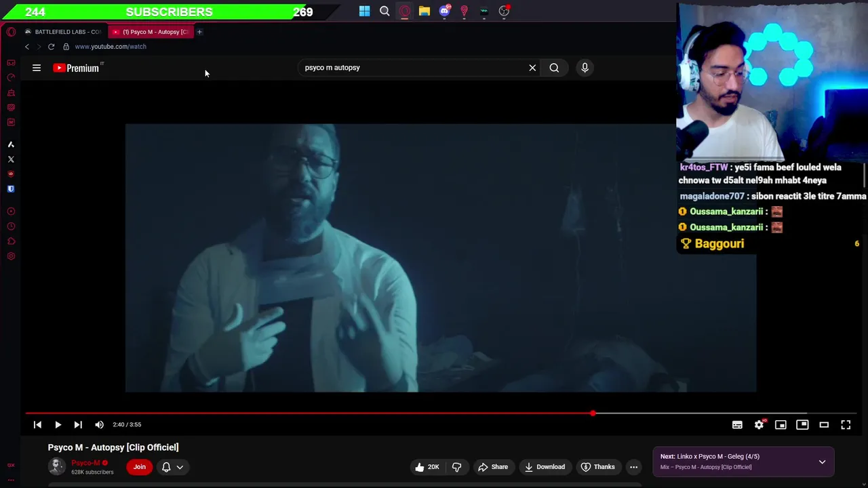The width and height of the screenshot is (868, 488).
Task: Open Bitwarden shield sidebar icon
Action: coord(11,189)
